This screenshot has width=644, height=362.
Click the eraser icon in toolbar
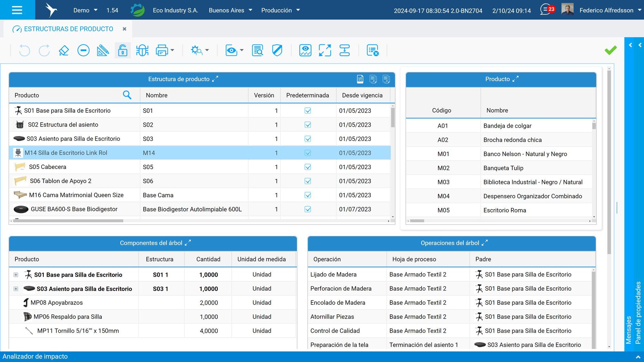click(64, 50)
